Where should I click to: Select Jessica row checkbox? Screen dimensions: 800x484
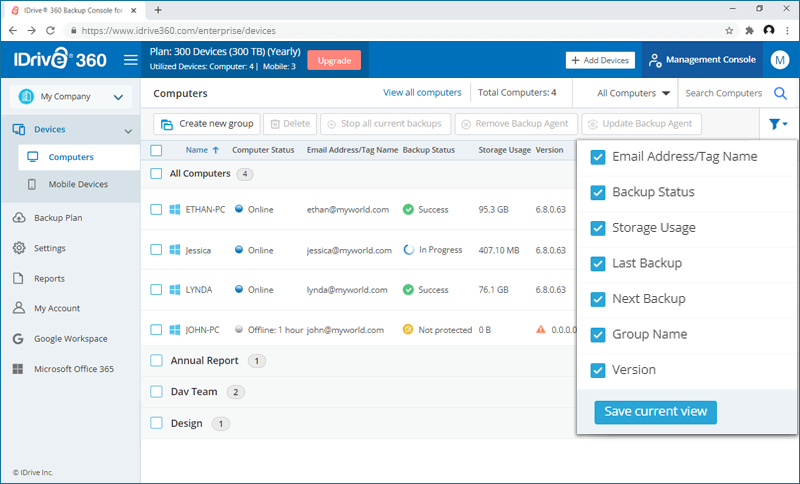[x=156, y=250]
